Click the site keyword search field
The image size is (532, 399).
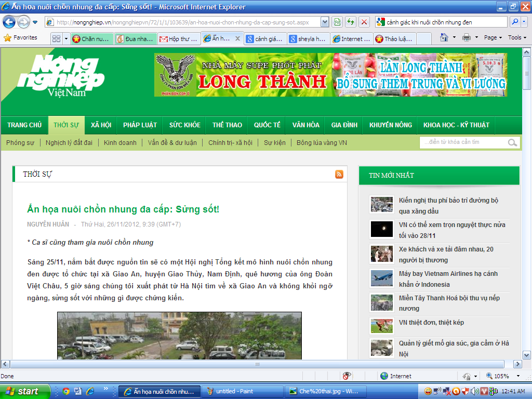pyautogui.click(x=462, y=142)
